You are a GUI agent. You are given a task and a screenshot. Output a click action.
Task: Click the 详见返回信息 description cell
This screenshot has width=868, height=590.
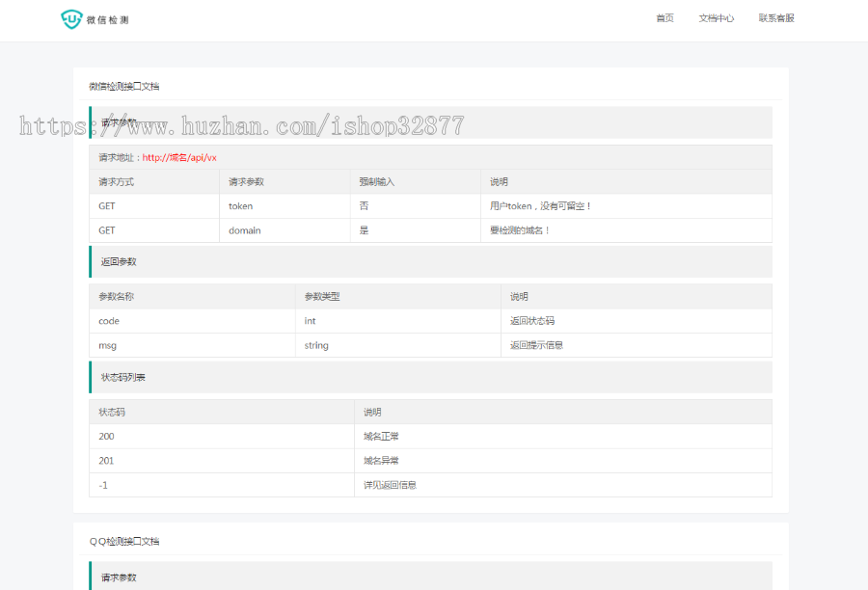[x=563, y=485]
